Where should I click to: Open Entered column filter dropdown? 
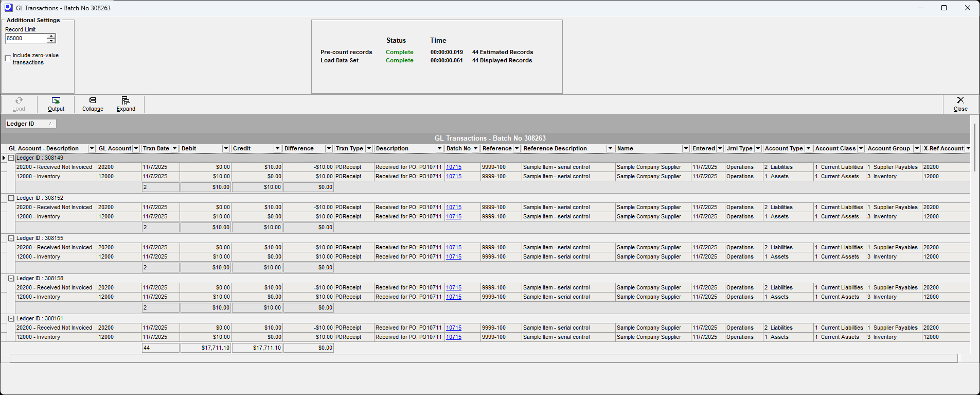tap(720, 148)
